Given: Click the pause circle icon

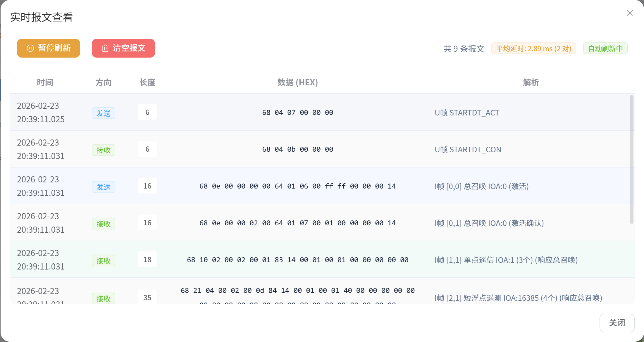Looking at the screenshot, I should point(30,48).
